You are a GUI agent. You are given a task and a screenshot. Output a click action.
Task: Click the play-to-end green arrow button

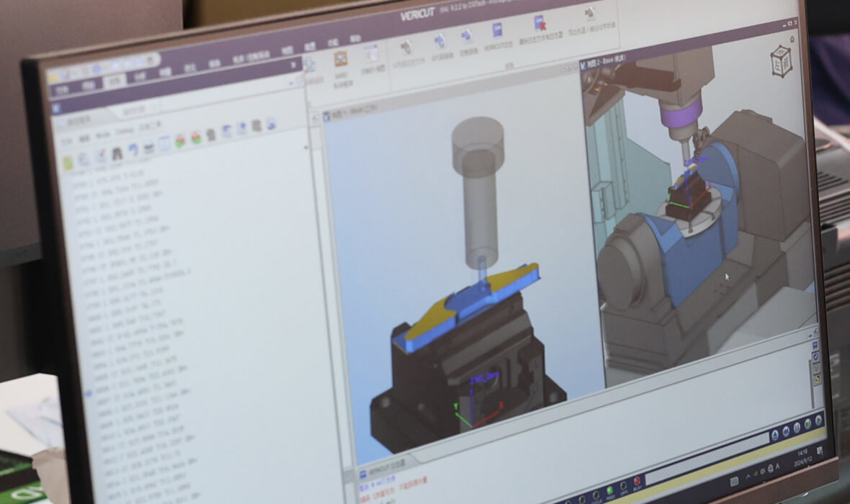coord(818,420)
